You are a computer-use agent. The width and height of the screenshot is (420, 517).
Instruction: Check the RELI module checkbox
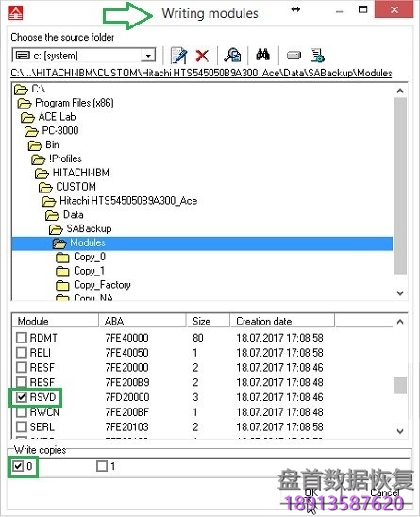click(22, 352)
